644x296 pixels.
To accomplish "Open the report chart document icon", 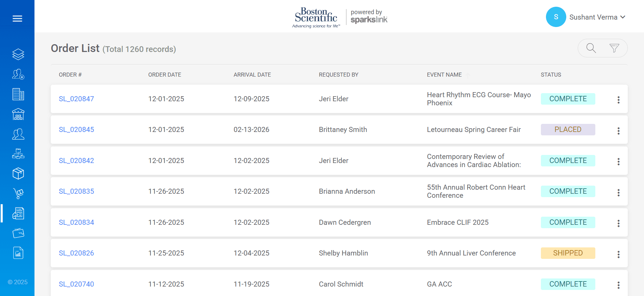I will pos(18,253).
